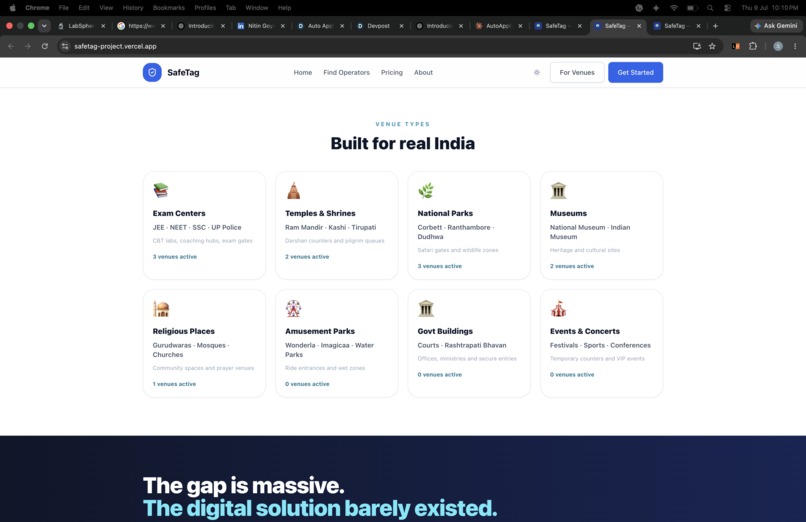This screenshot has height=522, width=806.
Task: Click the Govt Buildings columns icon
Action: (426, 308)
